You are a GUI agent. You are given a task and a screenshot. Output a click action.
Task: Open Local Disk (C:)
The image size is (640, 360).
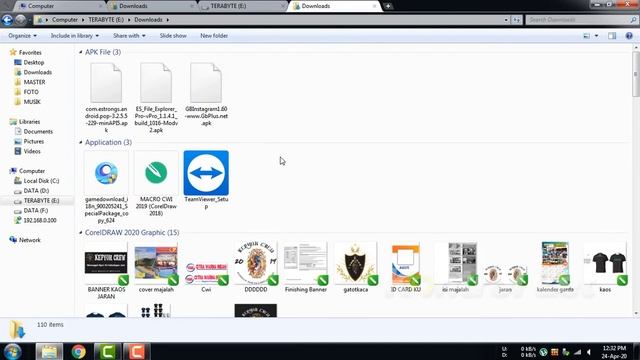pos(41,181)
